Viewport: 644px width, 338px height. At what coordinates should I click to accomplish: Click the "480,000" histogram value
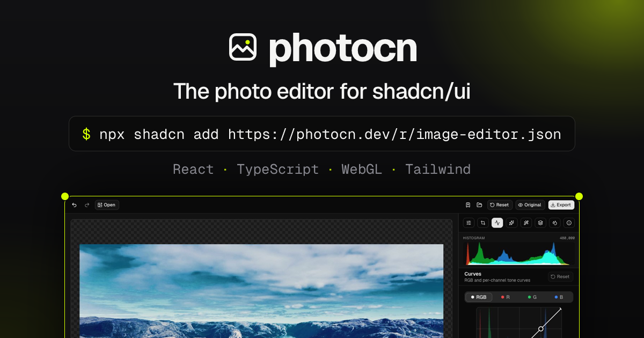(567, 238)
